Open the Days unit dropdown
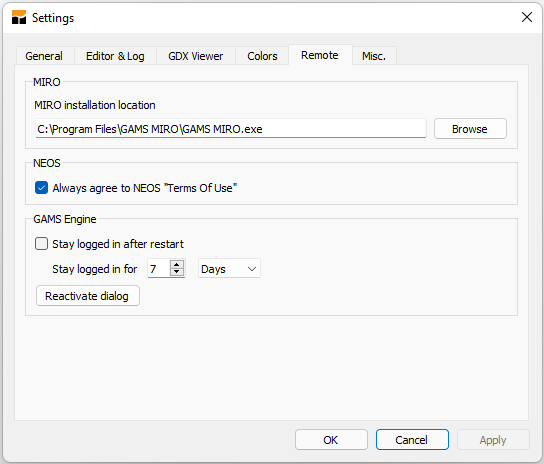The image size is (544, 464). pos(229,269)
